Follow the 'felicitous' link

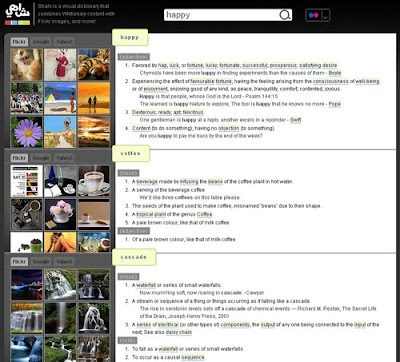tap(193, 112)
